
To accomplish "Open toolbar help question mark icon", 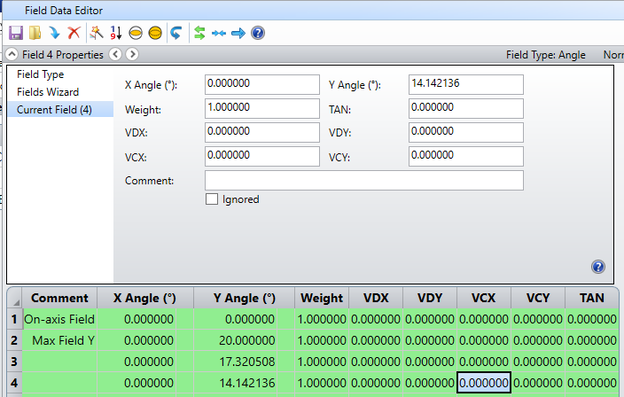I will tap(258, 33).
